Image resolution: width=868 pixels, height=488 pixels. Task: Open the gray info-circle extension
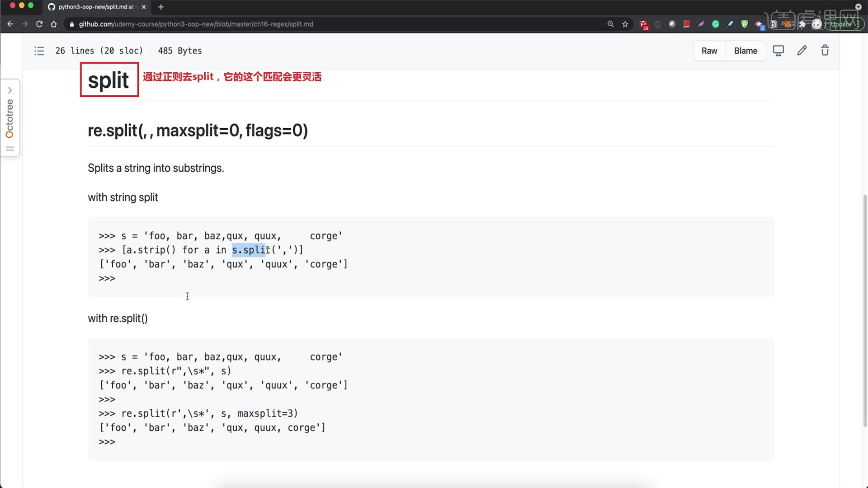click(x=658, y=24)
